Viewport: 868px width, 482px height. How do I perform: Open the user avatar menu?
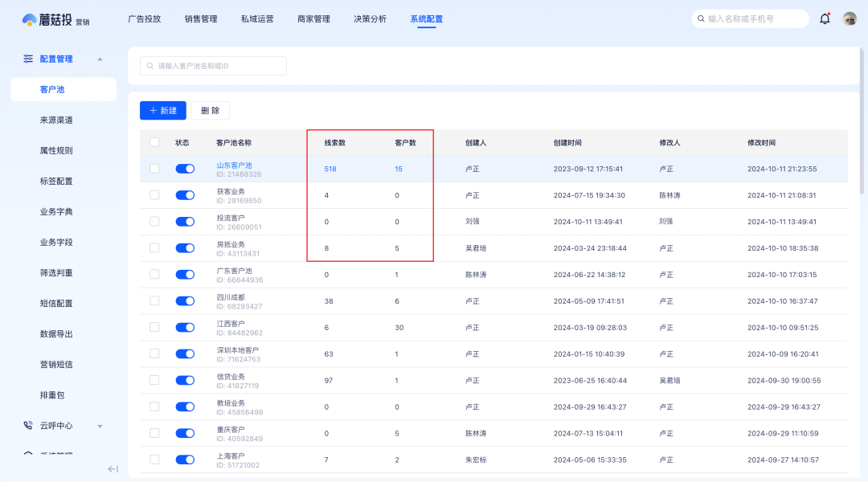850,18
